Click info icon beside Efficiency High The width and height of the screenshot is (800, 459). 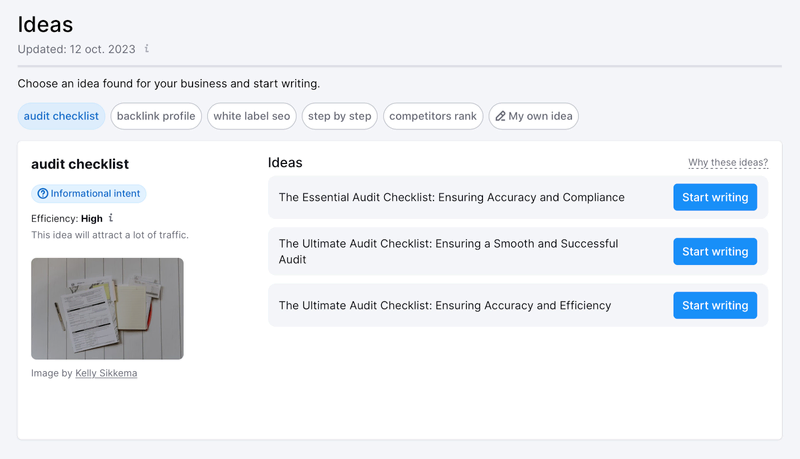pos(111,218)
